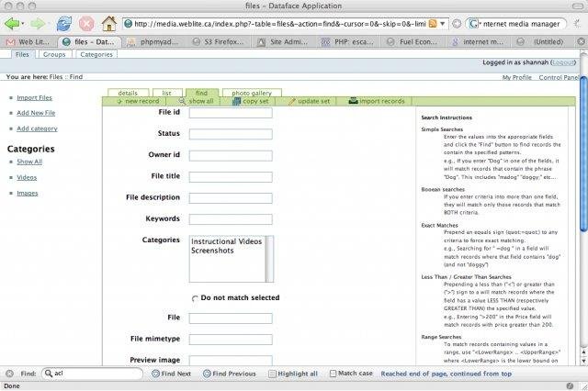
Task: Switch to the Web Lit... Gmail browser tab
Action: pos(28,41)
